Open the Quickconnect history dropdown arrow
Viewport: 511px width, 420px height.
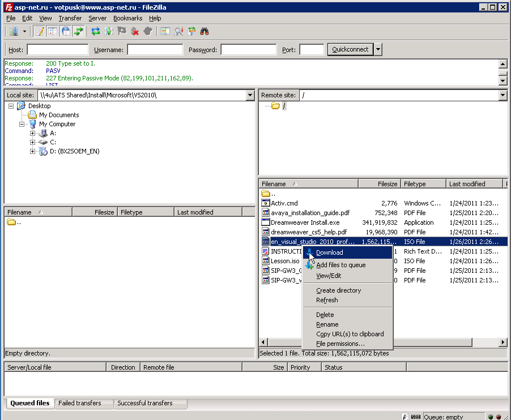click(378, 50)
